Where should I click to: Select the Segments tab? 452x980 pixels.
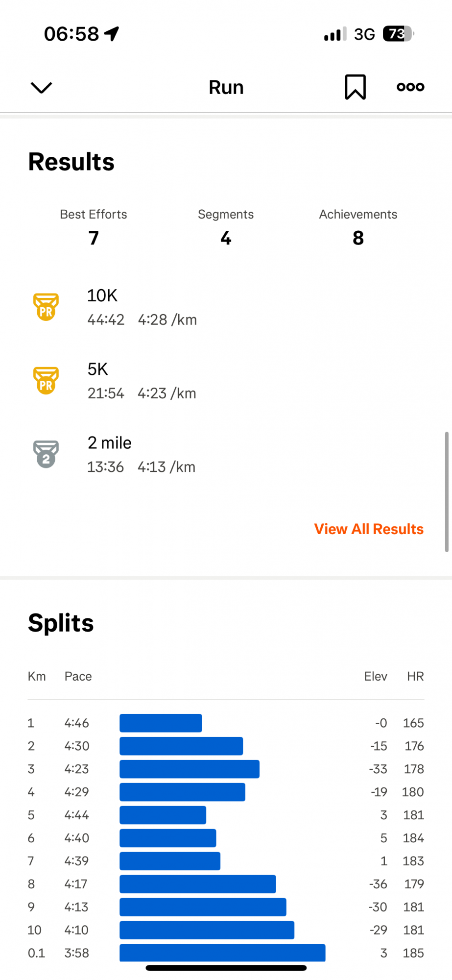pyautogui.click(x=226, y=227)
